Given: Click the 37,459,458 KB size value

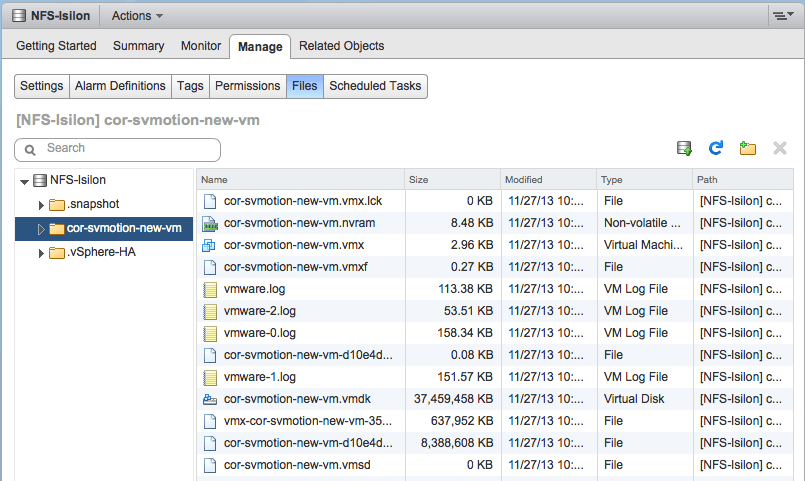Looking at the screenshot, I should 453,399.
